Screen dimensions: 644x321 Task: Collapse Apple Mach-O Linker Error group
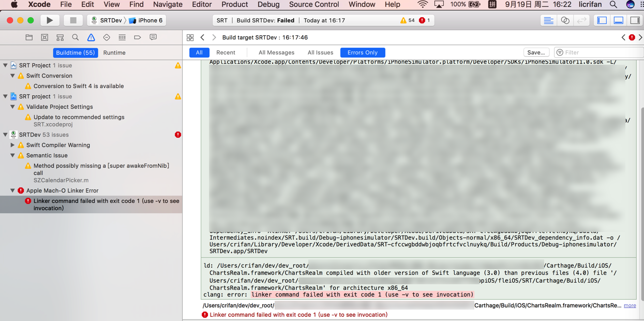[x=13, y=191]
